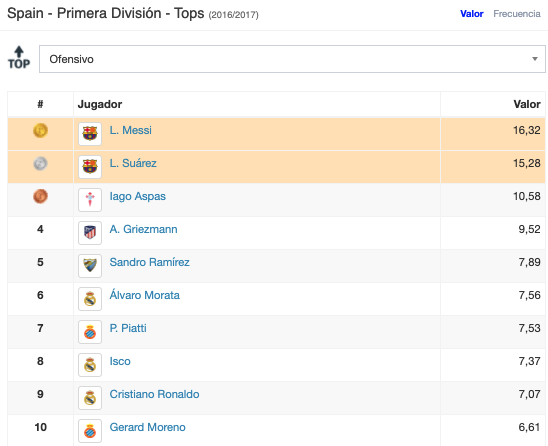The width and height of the screenshot is (548, 446).
Task: Click the silver medal icon in second place
Action: (40, 163)
